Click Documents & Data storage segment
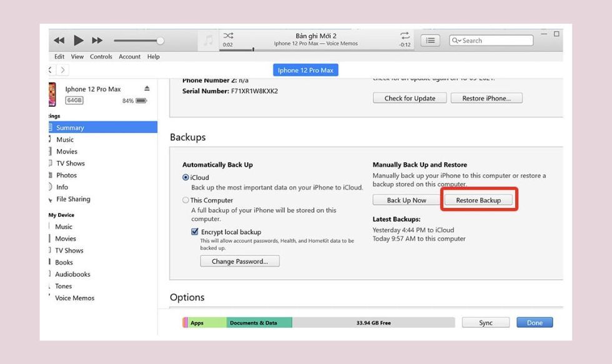This screenshot has width=612, height=364. [259, 323]
